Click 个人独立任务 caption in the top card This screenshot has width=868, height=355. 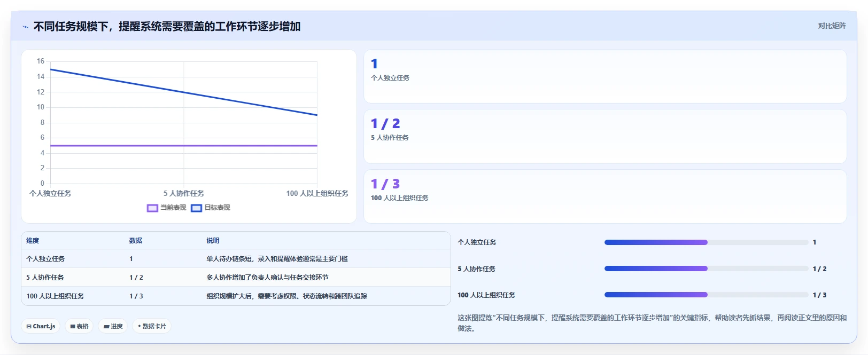tap(390, 78)
